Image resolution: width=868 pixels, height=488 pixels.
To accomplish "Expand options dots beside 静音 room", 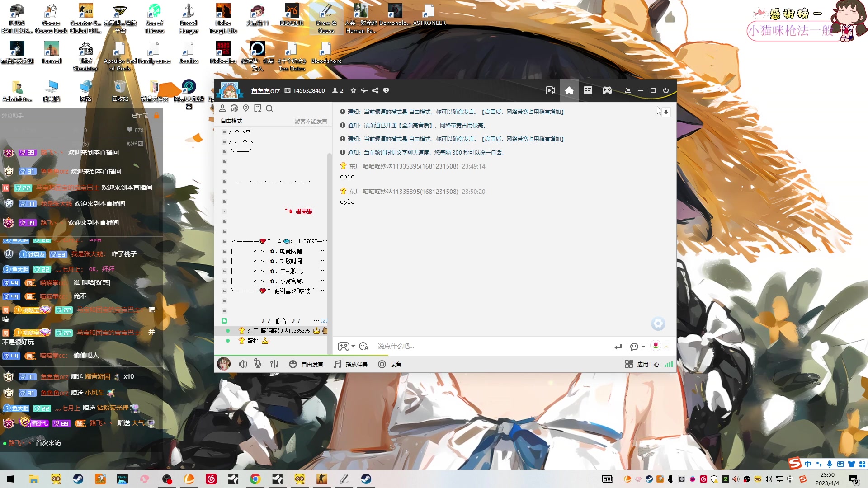I will tap(316, 320).
